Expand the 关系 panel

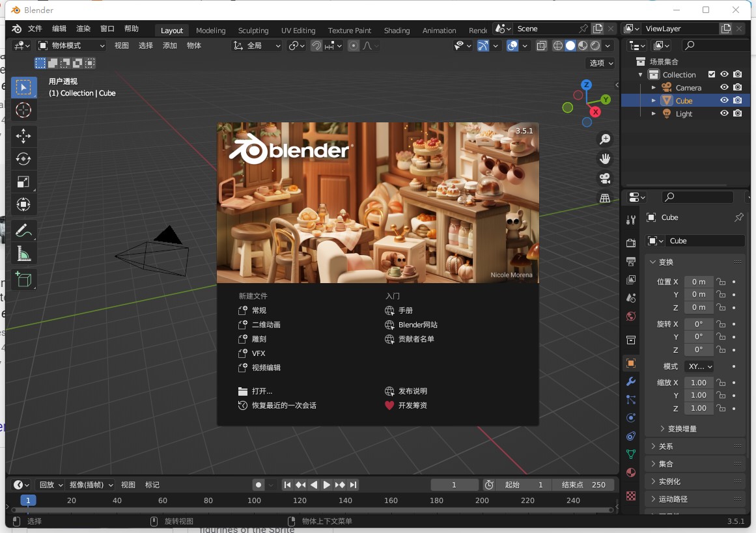[695, 446]
